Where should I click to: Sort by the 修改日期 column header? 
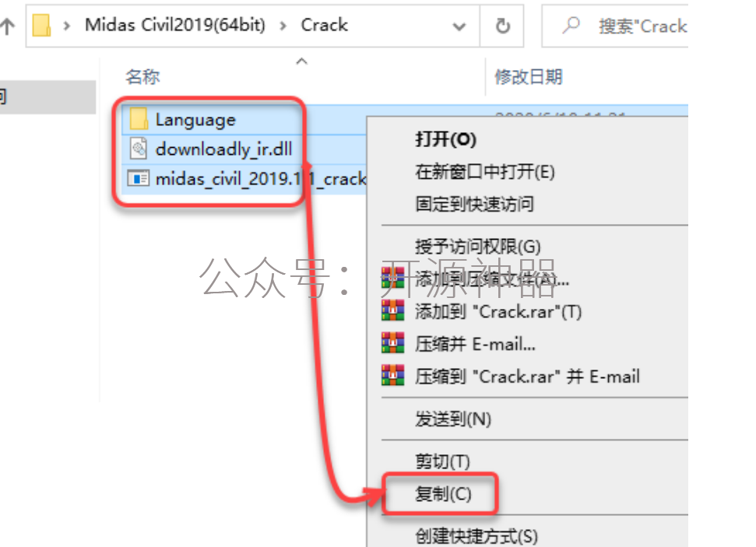click(529, 76)
